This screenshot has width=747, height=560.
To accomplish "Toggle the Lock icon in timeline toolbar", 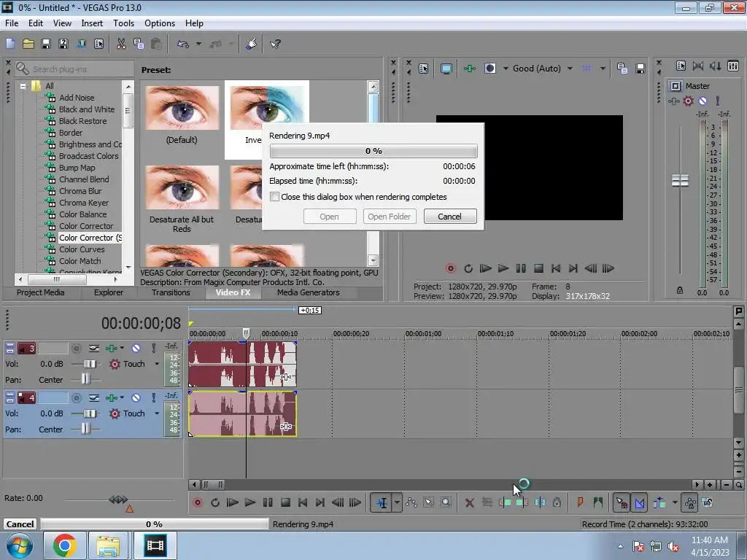I will (x=557, y=502).
